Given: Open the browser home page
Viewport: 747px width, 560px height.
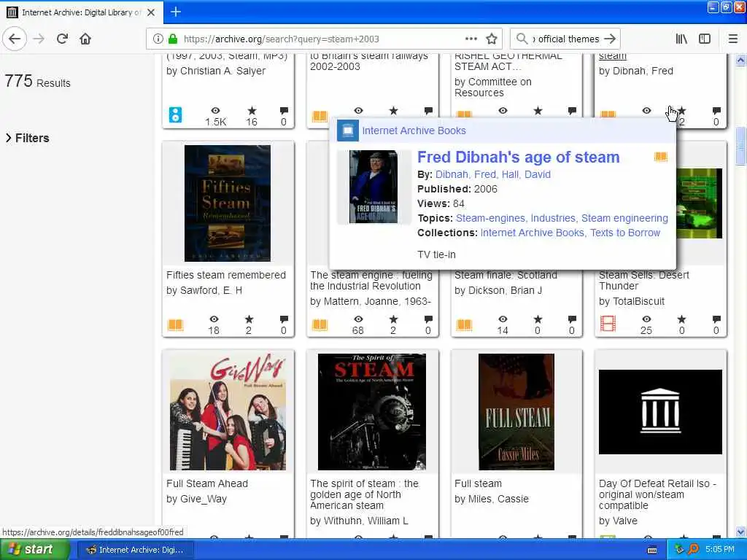Looking at the screenshot, I should tap(85, 39).
